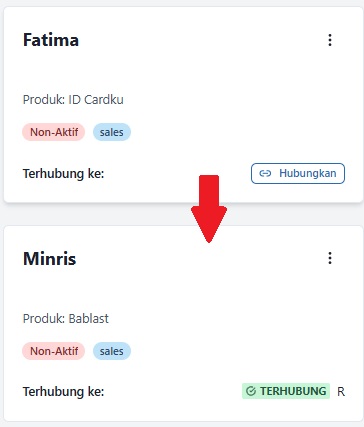Click the Fatima card title

click(x=51, y=40)
